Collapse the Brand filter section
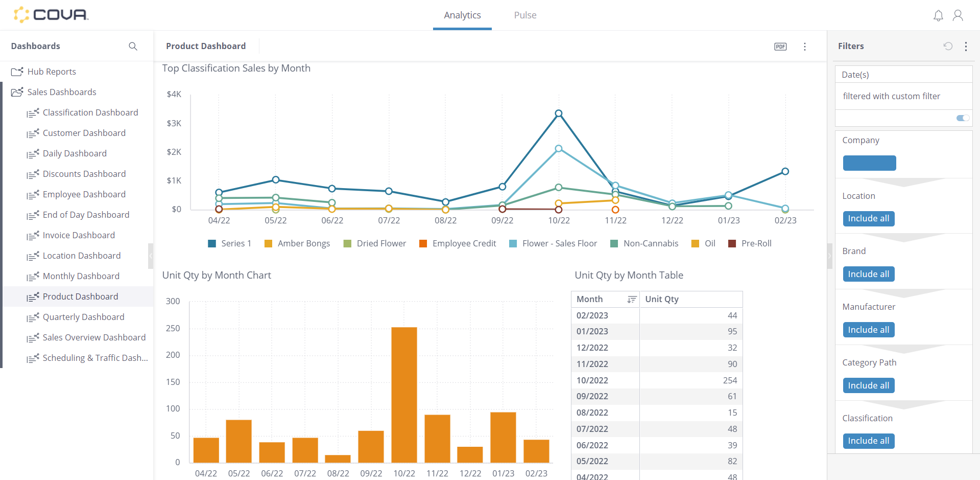Screen dimensions: 980x480 [902, 237]
